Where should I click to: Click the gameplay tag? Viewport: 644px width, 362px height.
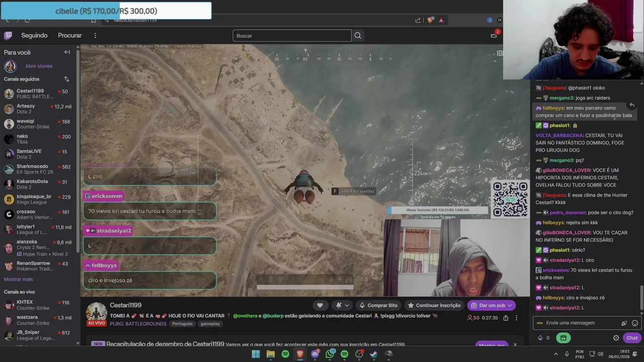(x=210, y=324)
